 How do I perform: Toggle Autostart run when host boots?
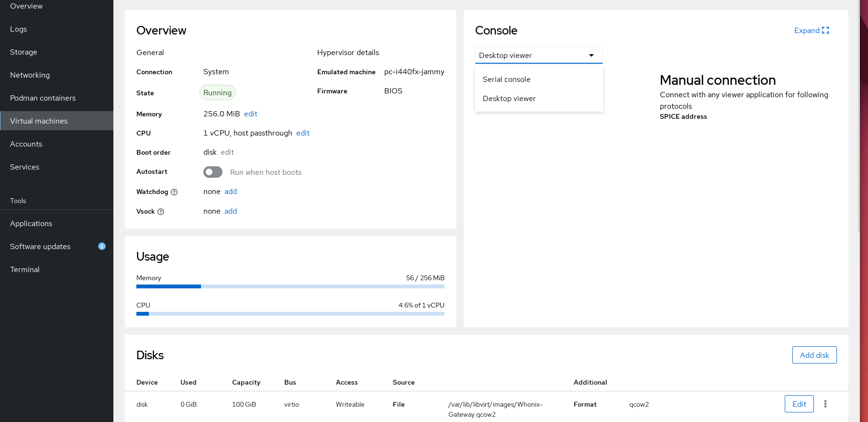coord(213,172)
